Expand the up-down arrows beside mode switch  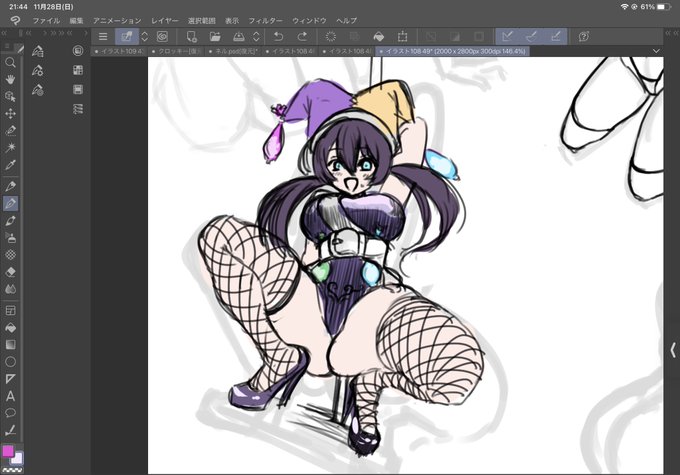144,36
